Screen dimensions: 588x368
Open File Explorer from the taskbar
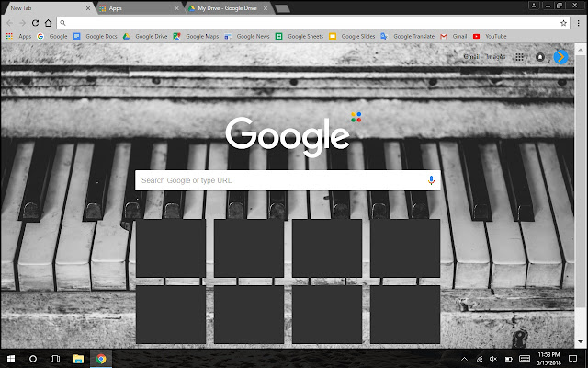pyautogui.click(x=78, y=359)
